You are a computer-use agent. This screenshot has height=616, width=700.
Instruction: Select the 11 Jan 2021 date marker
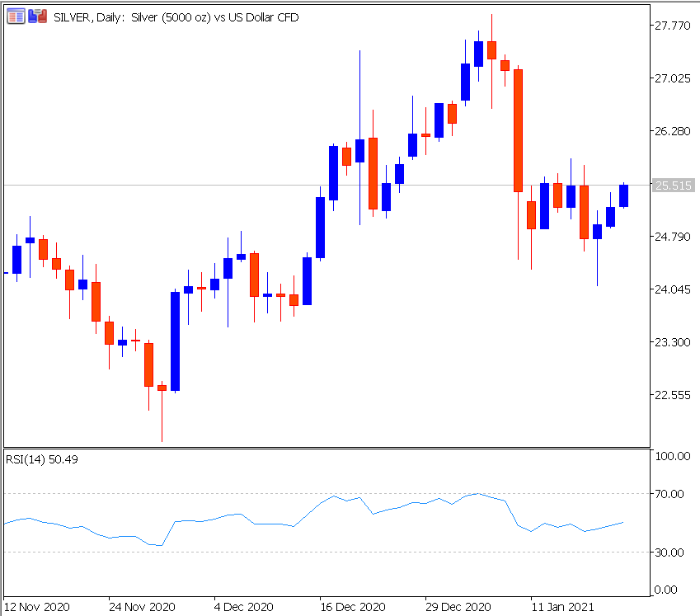point(562,607)
